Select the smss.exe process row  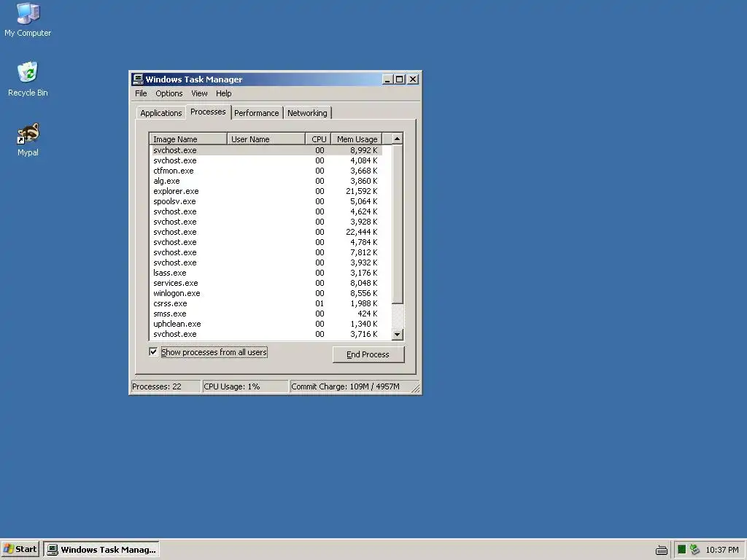pos(266,314)
